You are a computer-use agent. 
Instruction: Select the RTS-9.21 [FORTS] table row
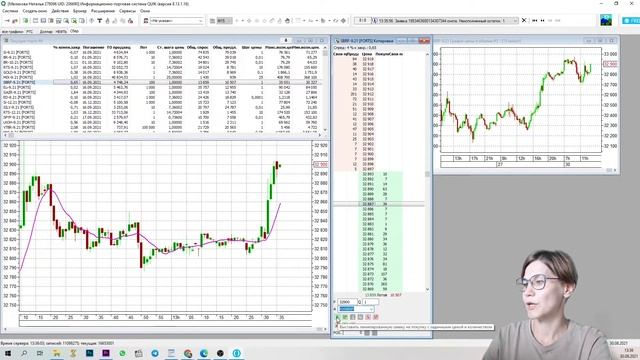pyautogui.click(x=162, y=67)
